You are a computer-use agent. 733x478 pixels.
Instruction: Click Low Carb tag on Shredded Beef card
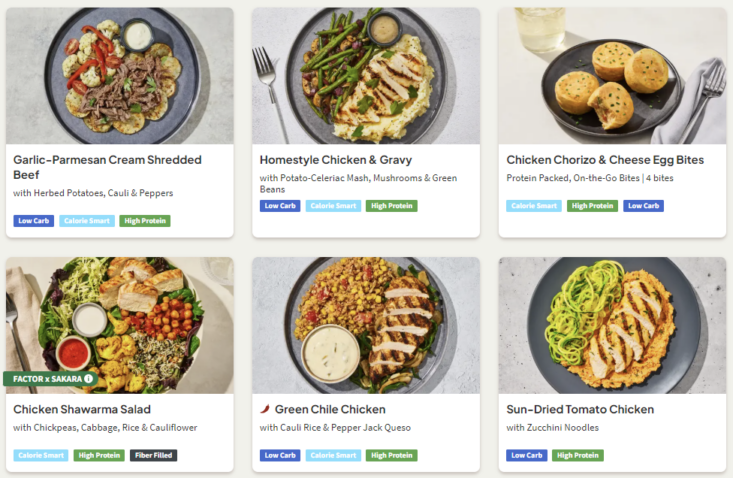(x=34, y=221)
